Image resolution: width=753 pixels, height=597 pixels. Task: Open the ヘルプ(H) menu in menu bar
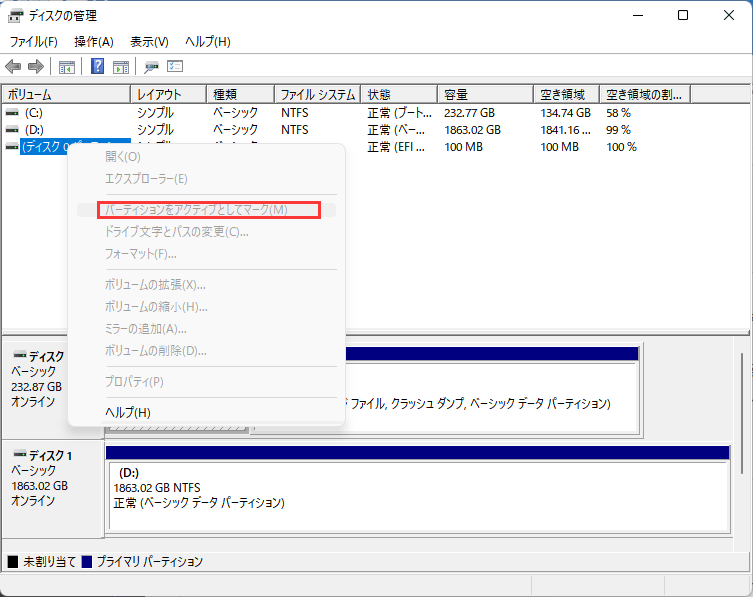tap(207, 41)
